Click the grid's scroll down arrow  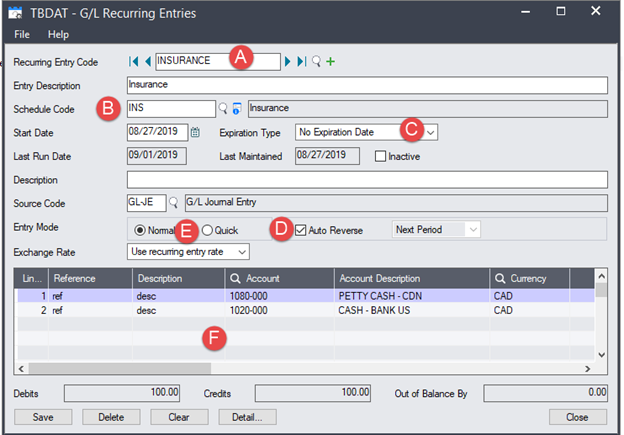601,355
